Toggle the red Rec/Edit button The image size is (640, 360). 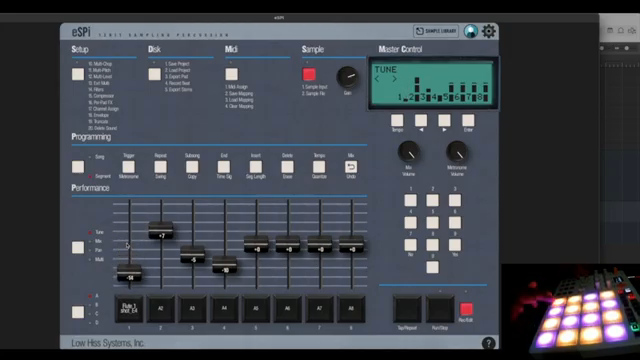click(466, 309)
